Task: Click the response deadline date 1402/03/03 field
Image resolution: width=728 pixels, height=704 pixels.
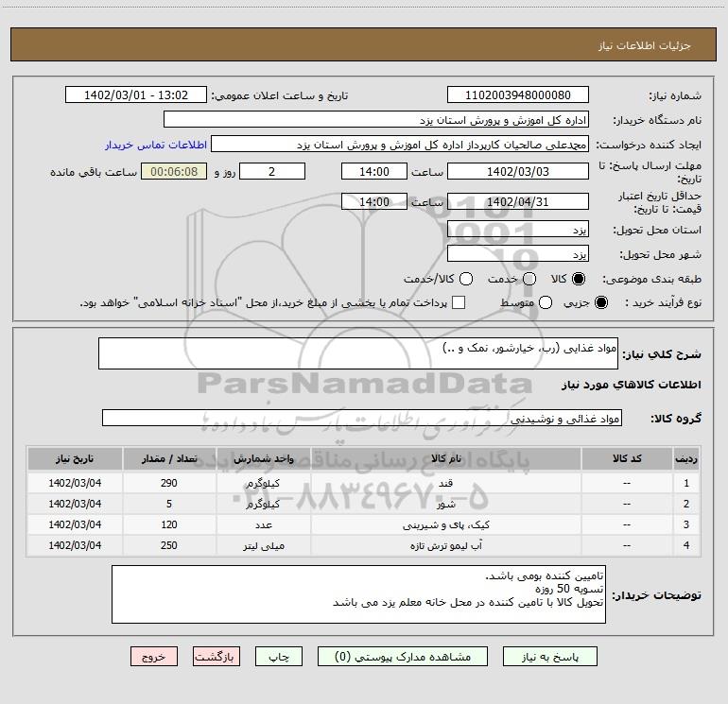Action: coord(518,171)
